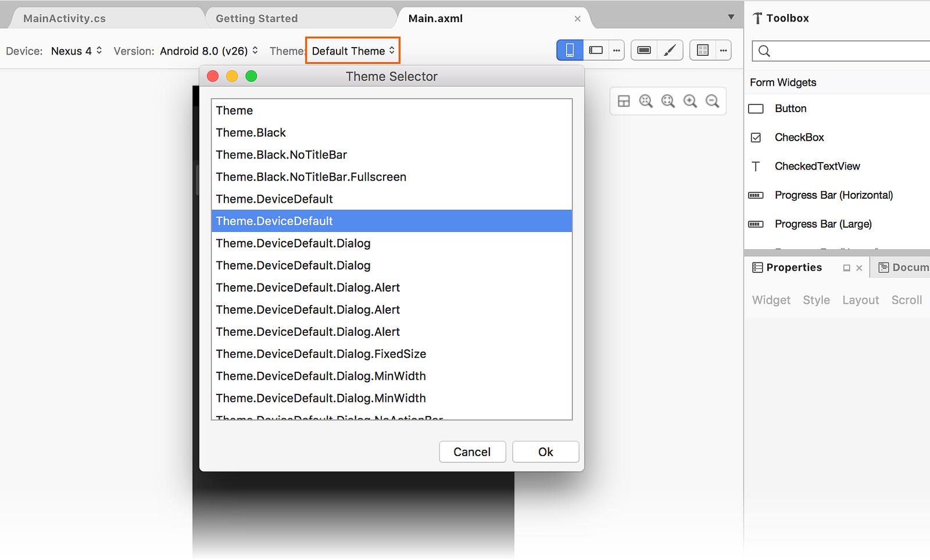The height and width of the screenshot is (560, 930).
Task: Cancel the Theme Selector dialog
Action: (473, 452)
